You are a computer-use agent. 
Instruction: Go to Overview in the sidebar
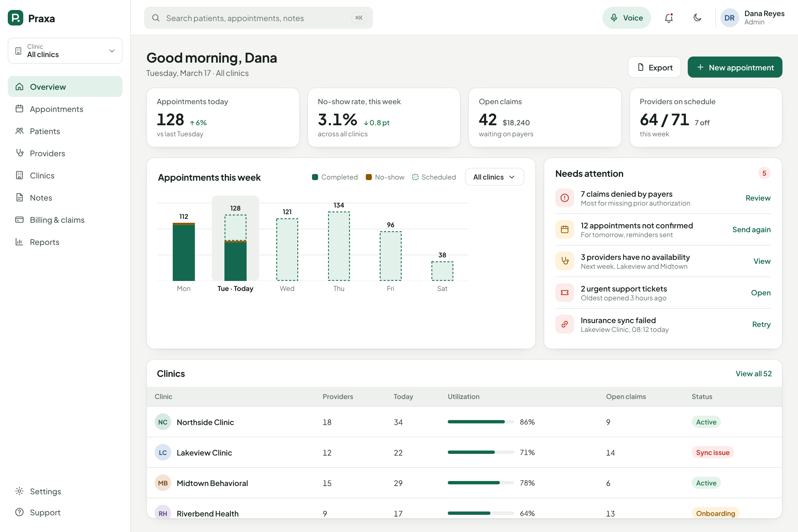[x=65, y=86]
